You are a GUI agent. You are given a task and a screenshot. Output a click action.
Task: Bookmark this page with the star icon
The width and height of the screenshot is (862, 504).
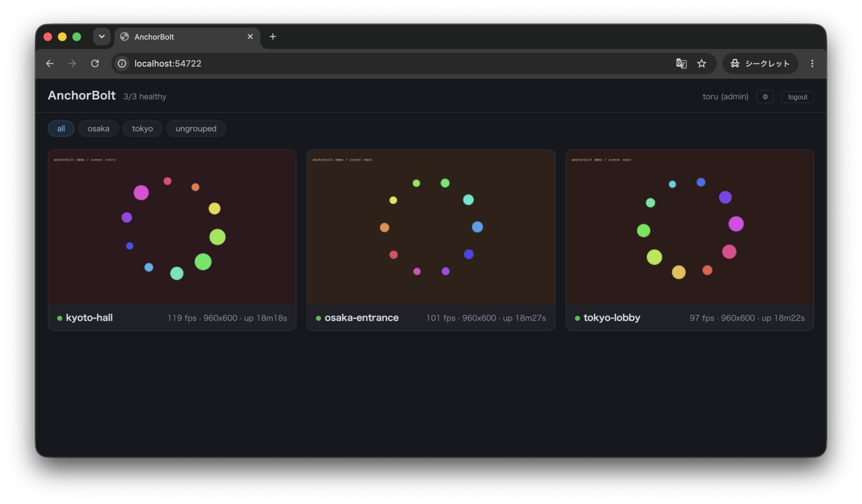pos(701,64)
